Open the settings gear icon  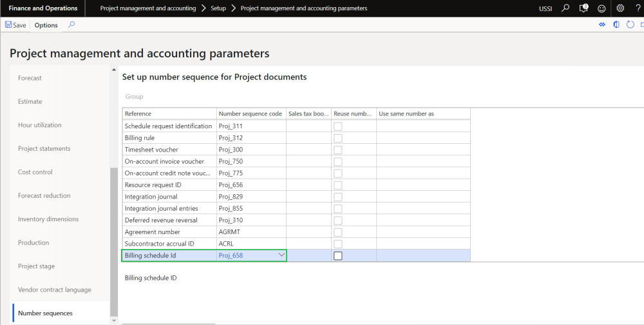(620, 8)
